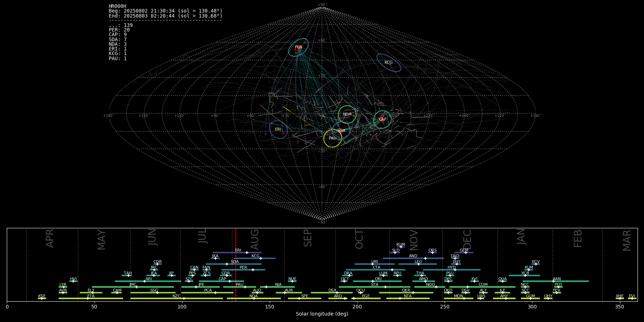
Task: Click the HR000H title text
Action: pos(117,6)
